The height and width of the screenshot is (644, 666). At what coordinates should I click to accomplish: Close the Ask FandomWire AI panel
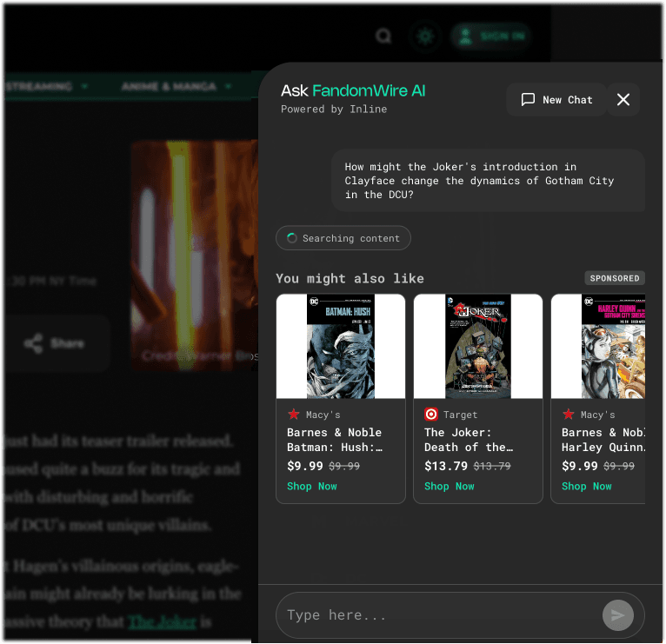click(623, 100)
